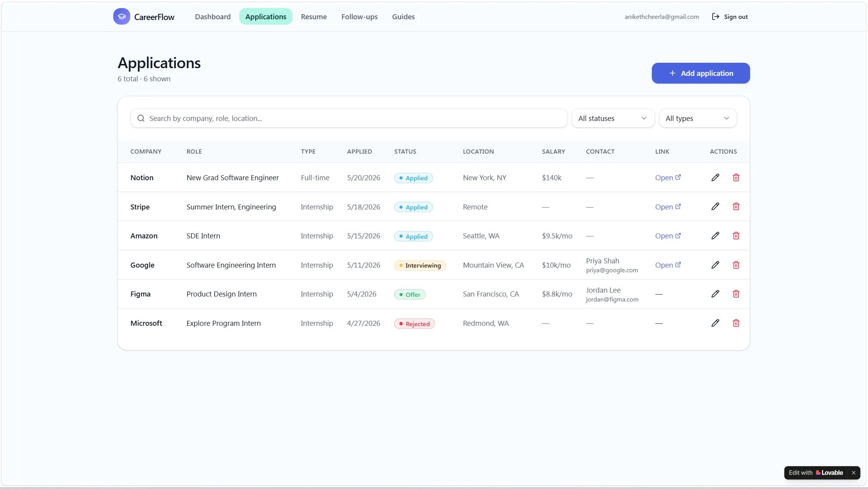Click New Grad Software Engineer role

coord(232,178)
